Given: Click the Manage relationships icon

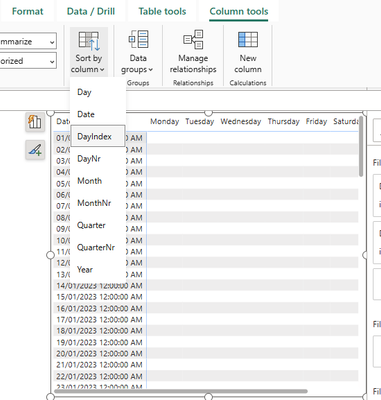Looking at the screenshot, I should pos(193,40).
